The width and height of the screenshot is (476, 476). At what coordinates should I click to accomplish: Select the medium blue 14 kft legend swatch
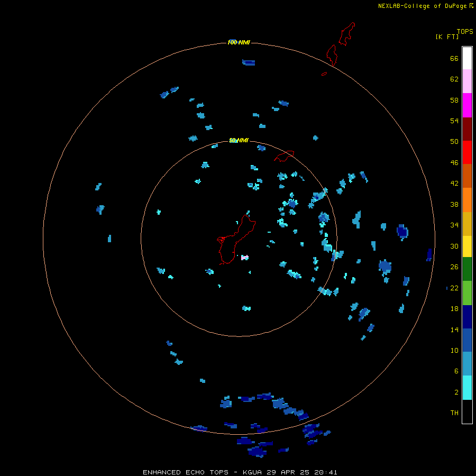[x=467, y=340]
